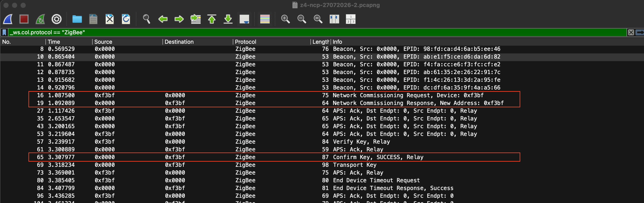Sort by the No. column header

(23, 42)
